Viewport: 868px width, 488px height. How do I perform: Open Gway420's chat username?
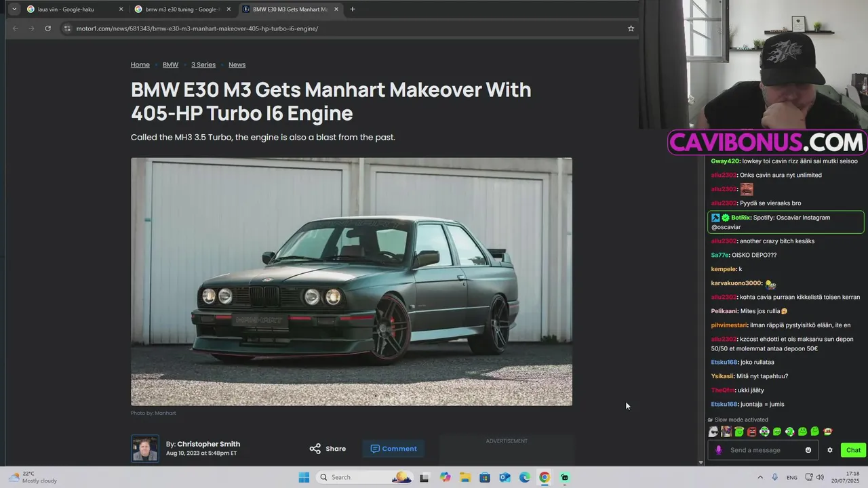point(724,161)
